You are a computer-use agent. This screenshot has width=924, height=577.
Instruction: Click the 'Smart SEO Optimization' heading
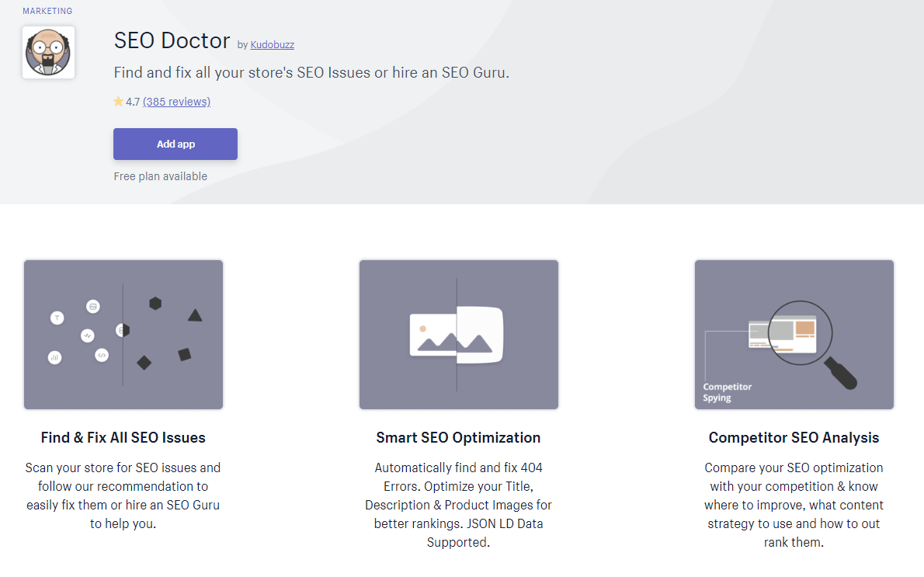[458, 437]
